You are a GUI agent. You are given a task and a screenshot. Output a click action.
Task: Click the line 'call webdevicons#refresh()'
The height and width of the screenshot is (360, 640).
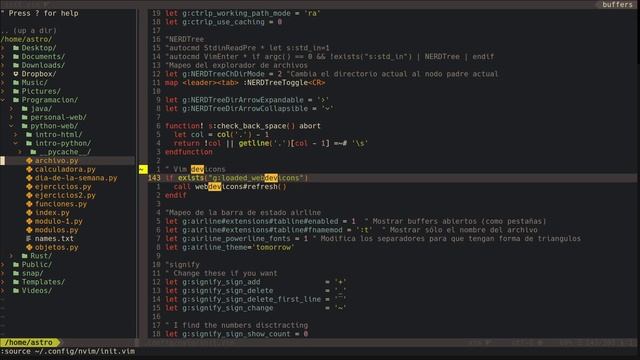230,187
